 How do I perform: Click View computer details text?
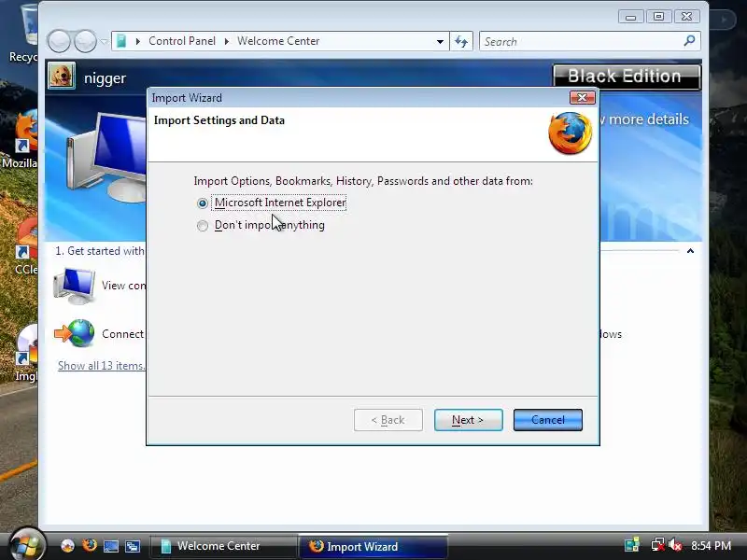coord(123,286)
